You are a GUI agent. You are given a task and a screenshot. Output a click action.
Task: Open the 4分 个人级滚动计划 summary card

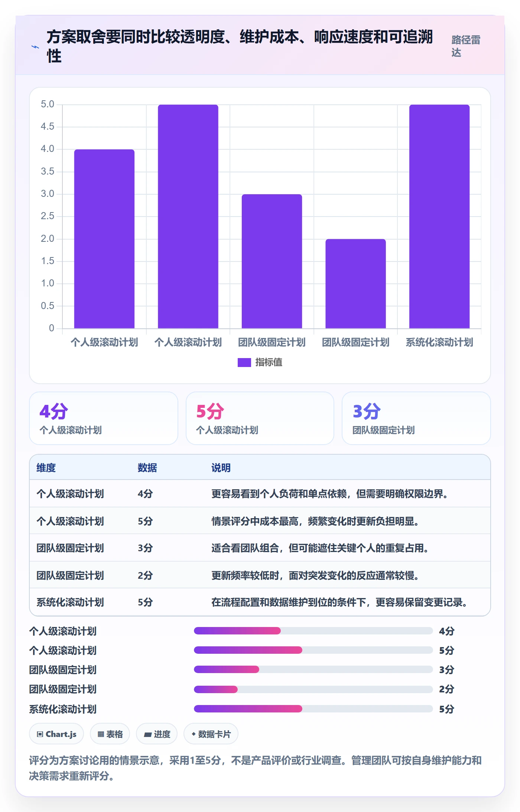[104, 418]
